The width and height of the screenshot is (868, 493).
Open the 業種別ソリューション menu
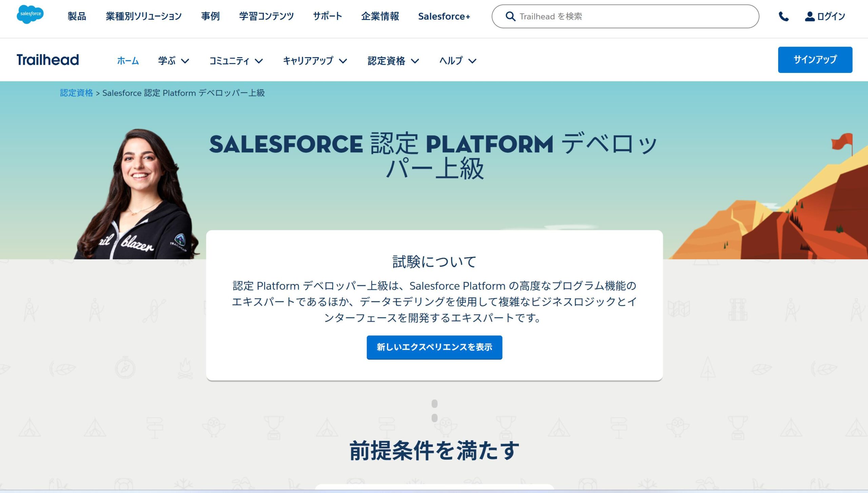click(144, 16)
